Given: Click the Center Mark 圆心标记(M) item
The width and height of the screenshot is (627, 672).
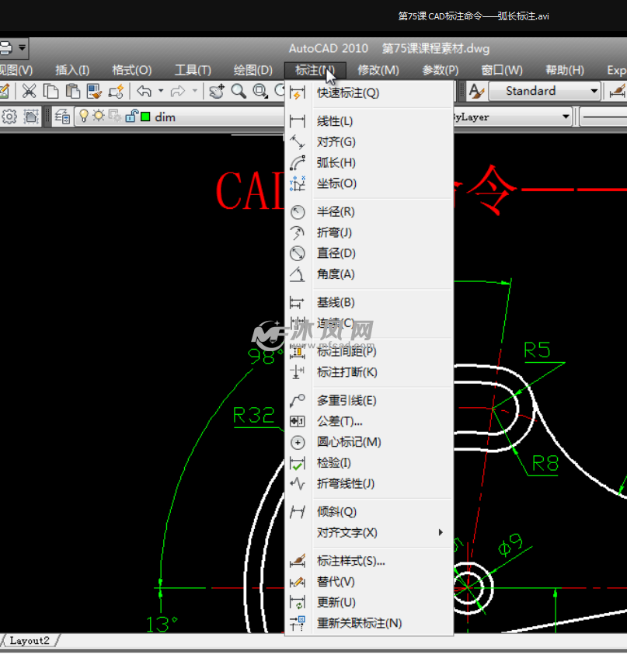Looking at the screenshot, I should [x=349, y=442].
